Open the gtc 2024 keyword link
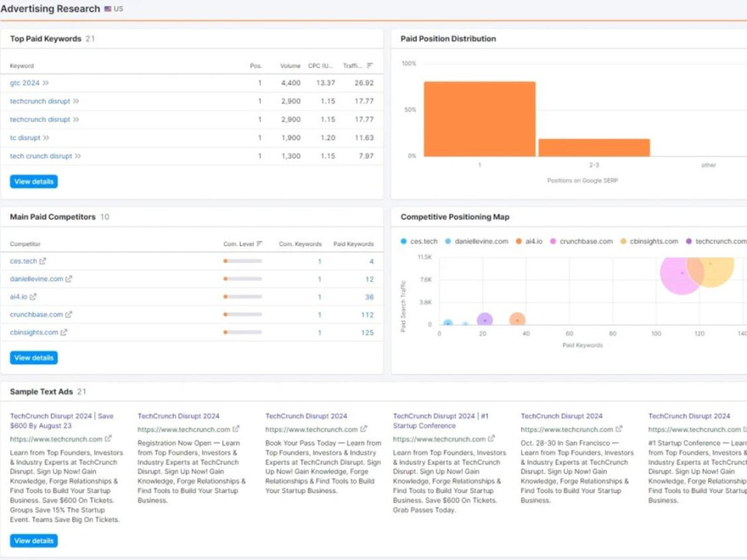Image resolution: width=747 pixels, height=560 pixels. 25,83
